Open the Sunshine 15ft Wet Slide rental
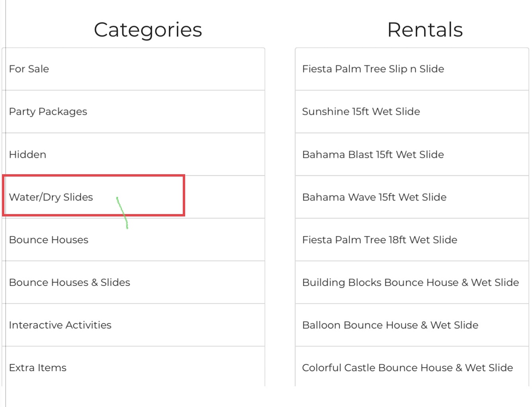532x407 pixels. coord(361,112)
